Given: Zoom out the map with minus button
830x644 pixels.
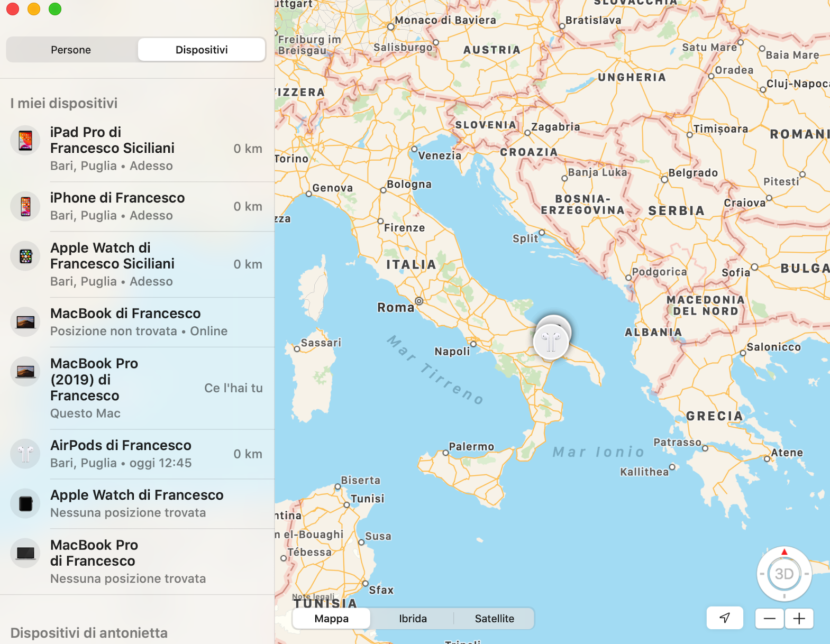Looking at the screenshot, I should (769, 618).
